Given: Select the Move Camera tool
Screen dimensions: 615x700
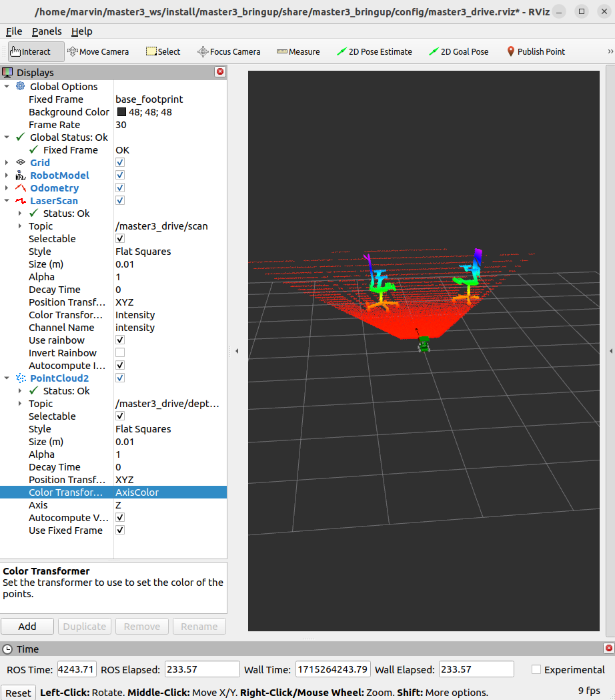Looking at the screenshot, I should tap(98, 51).
